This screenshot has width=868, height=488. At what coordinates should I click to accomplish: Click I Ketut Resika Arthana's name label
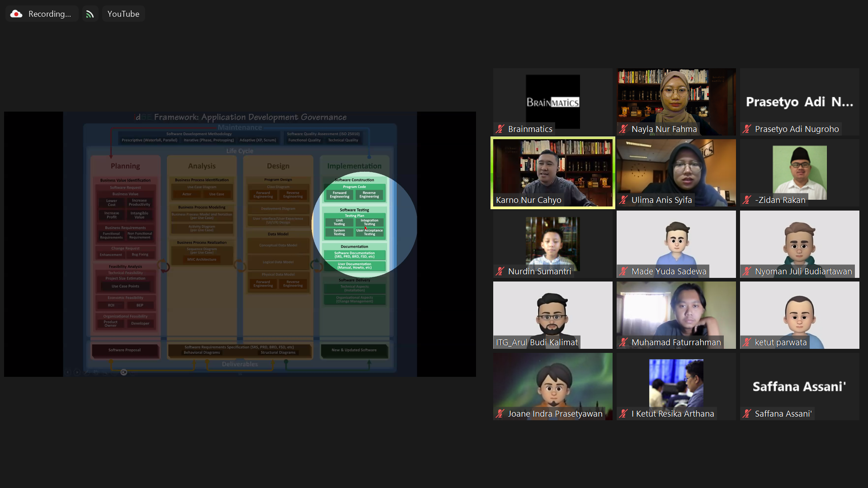click(x=672, y=414)
